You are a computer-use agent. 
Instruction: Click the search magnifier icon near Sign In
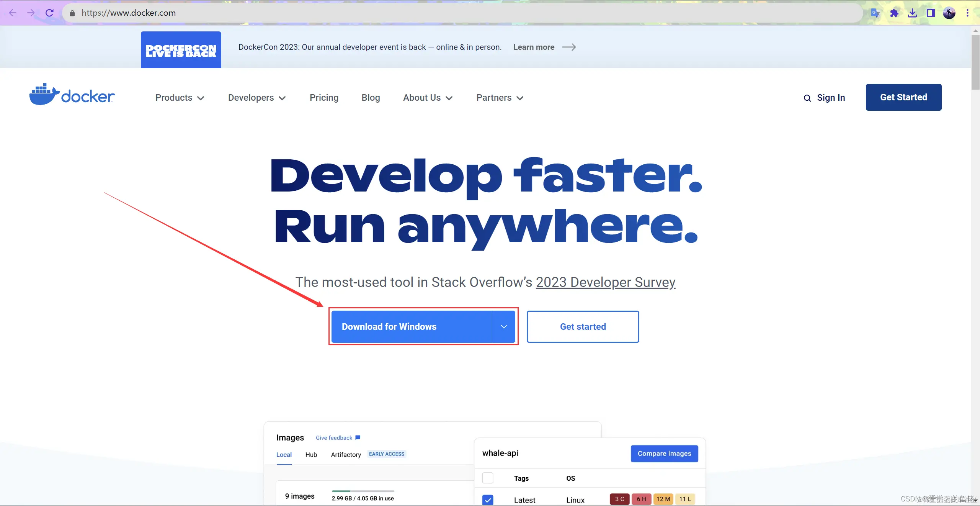(x=807, y=98)
